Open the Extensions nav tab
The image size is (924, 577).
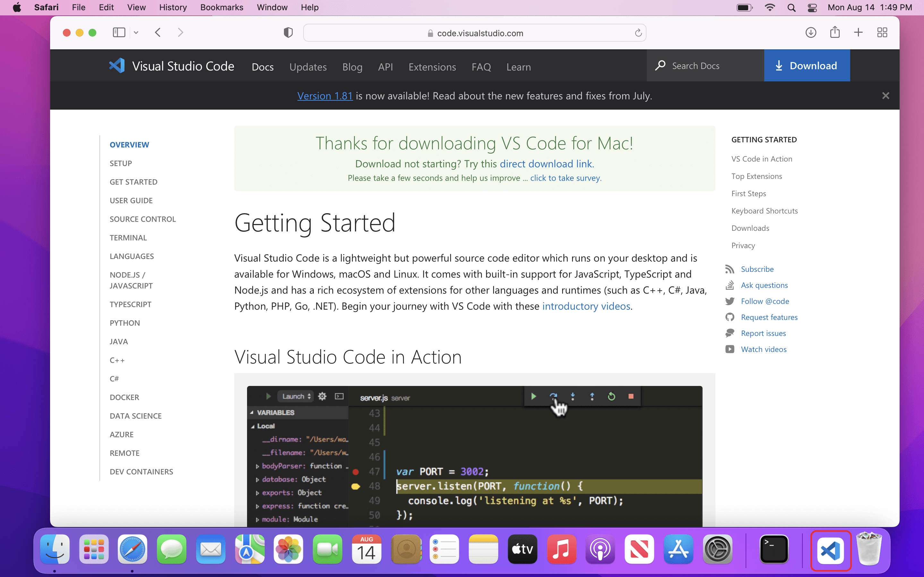tap(432, 67)
